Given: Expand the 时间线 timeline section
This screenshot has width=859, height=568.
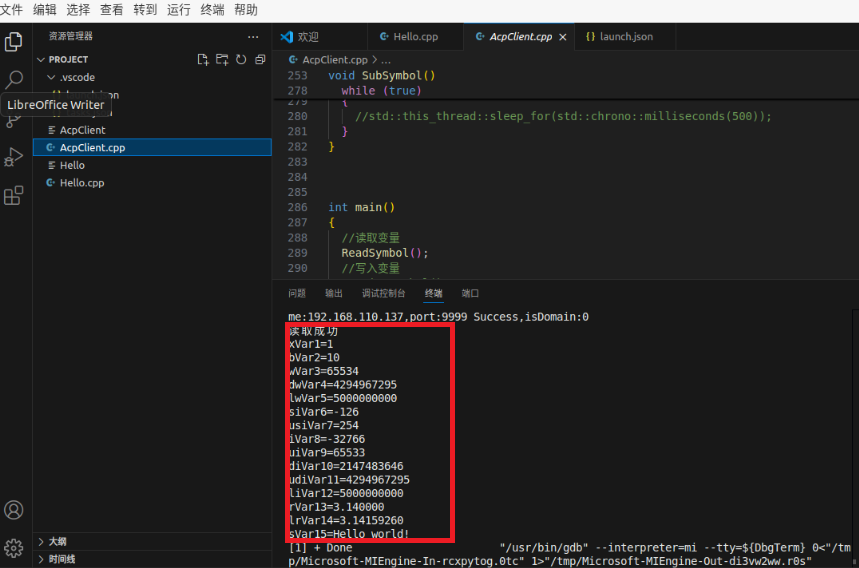Looking at the screenshot, I should pos(41,559).
